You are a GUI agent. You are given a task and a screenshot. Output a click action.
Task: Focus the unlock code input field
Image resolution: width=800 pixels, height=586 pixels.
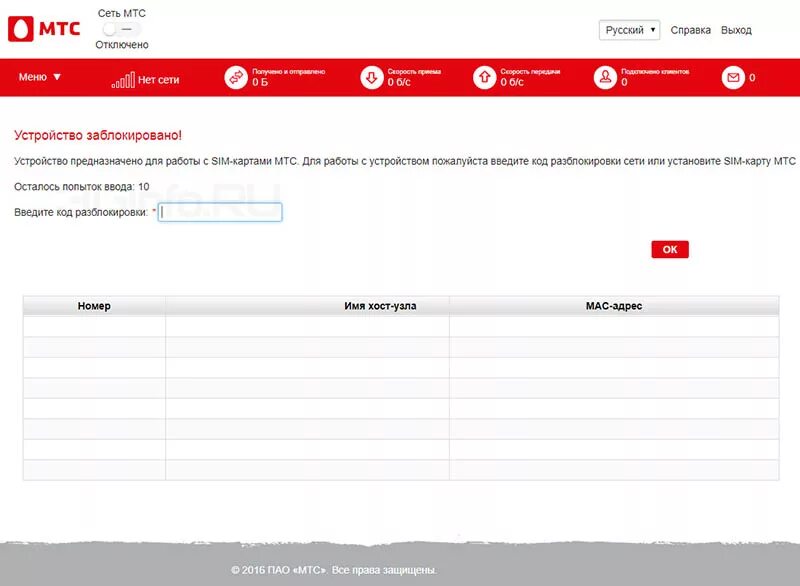click(x=220, y=212)
